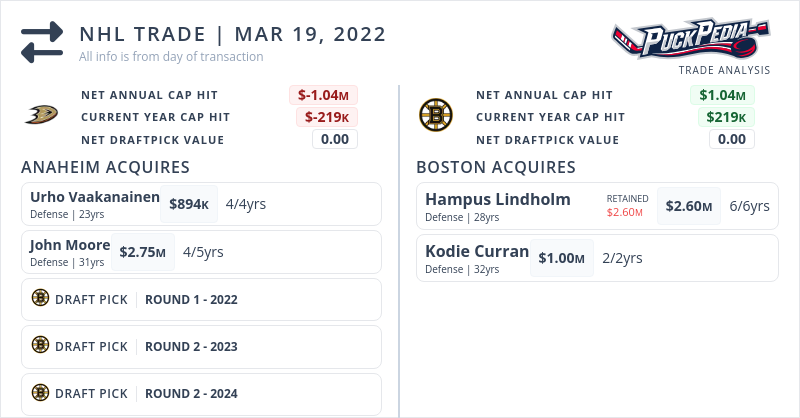Open Hampus Lindholm player link
800x418 pixels.
497,199
